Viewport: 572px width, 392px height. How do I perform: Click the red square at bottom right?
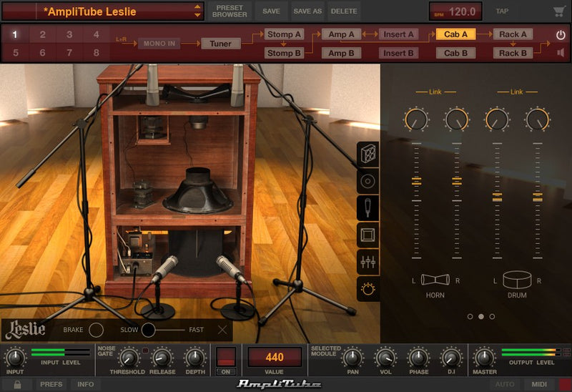point(566,385)
